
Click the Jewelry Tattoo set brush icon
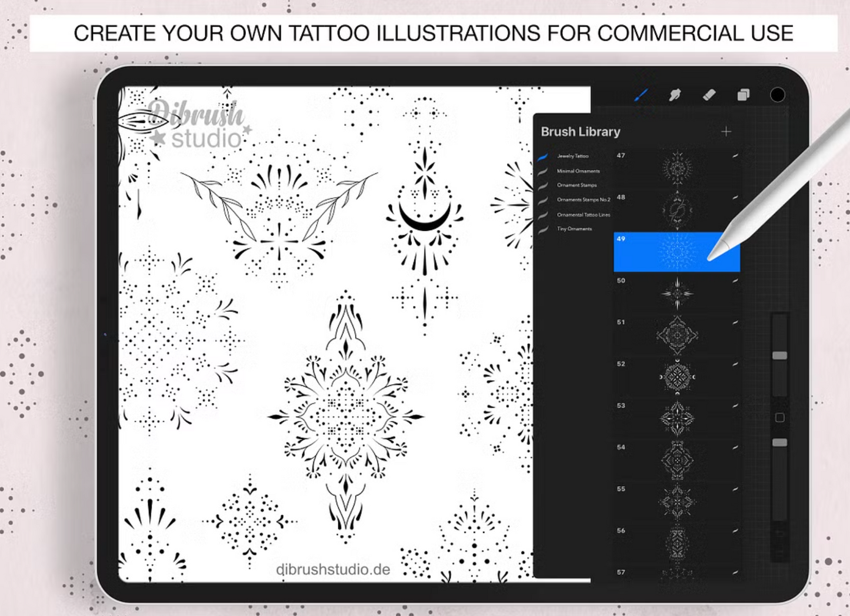point(542,157)
